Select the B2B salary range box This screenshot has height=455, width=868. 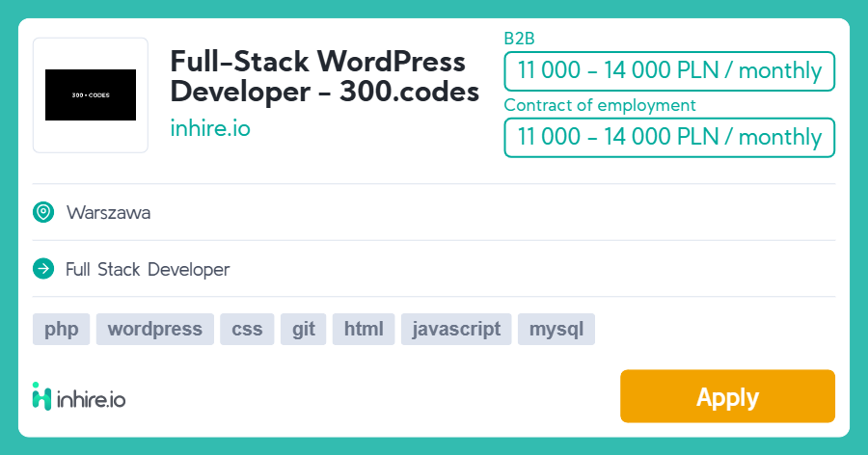tap(669, 70)
